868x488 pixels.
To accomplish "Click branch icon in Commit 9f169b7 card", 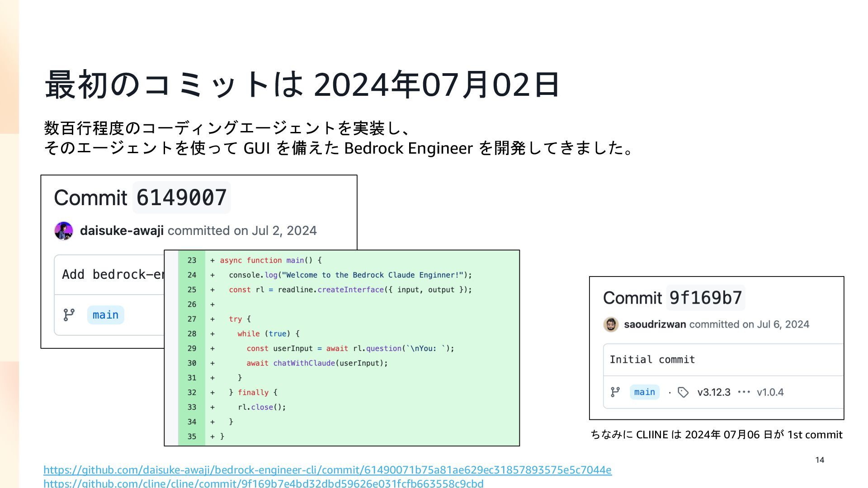I will [x=615, y=392].
